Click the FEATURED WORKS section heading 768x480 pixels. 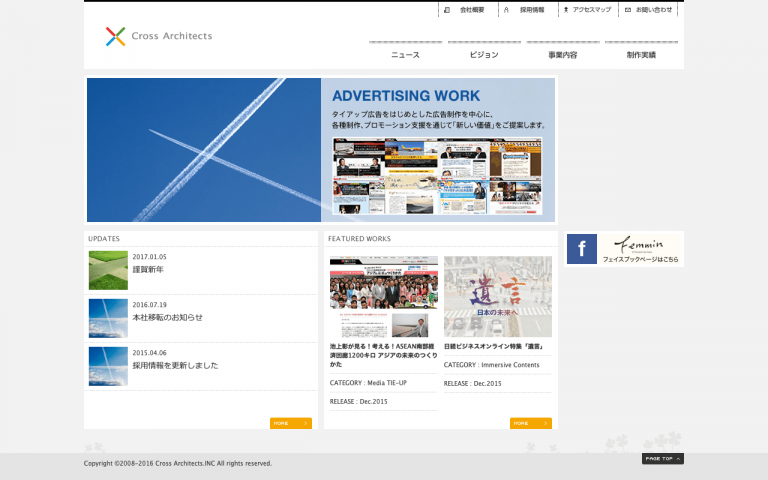360,239
